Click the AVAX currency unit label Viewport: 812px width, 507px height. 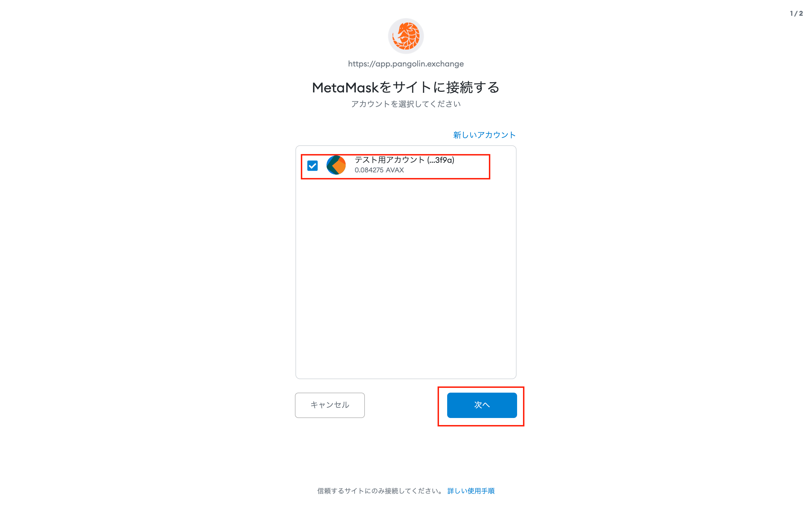395,170
